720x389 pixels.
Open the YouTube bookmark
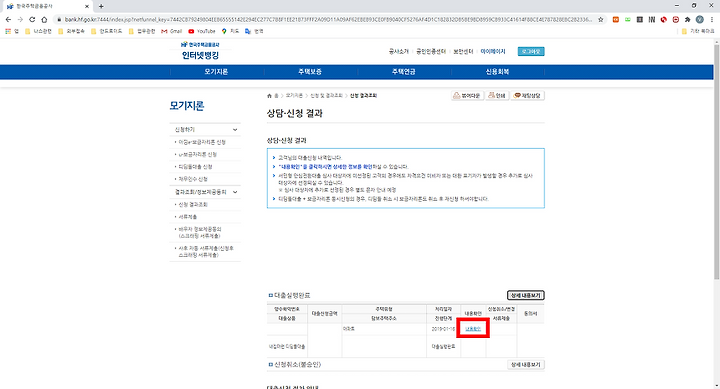[x=202, y=31]
